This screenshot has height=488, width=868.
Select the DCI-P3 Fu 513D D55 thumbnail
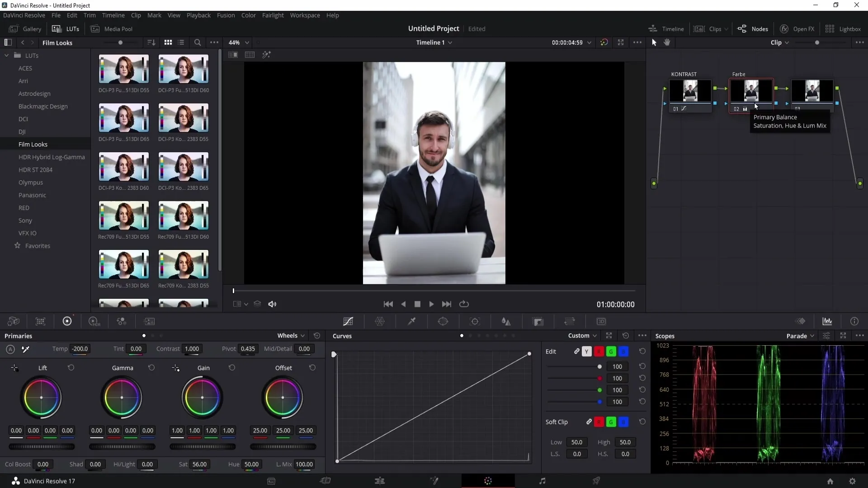tap(123, 69)
